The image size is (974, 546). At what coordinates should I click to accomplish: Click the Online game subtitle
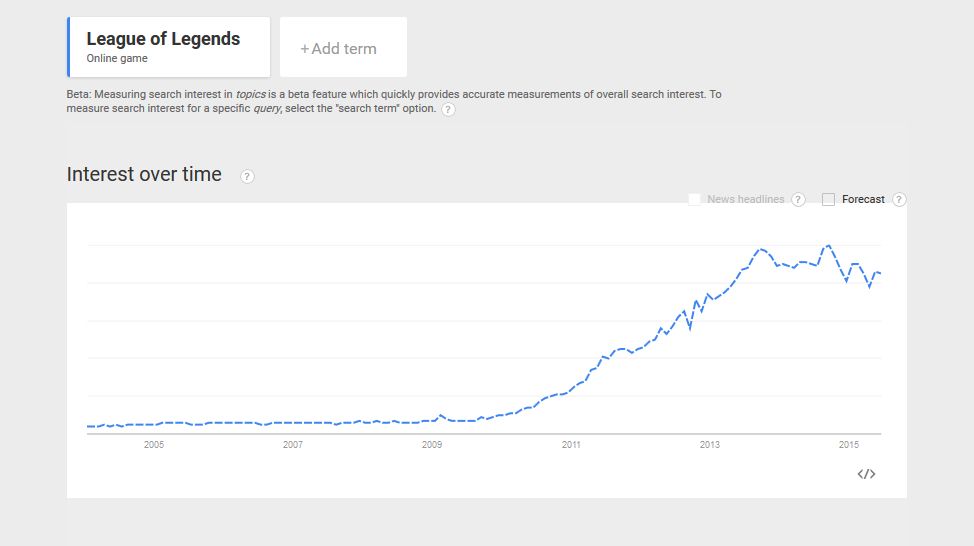(x=117, y=58)
